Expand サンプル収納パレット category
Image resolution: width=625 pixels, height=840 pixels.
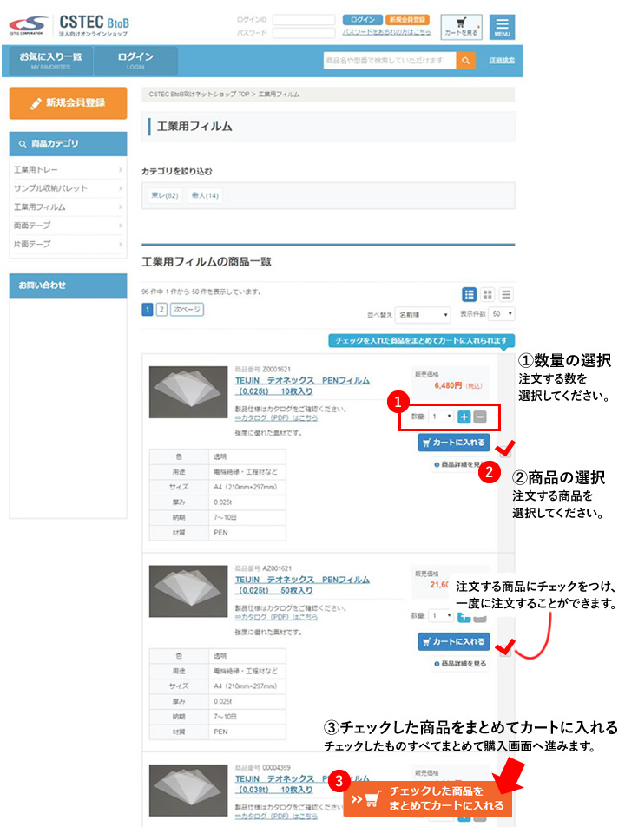tap(68, 188)
